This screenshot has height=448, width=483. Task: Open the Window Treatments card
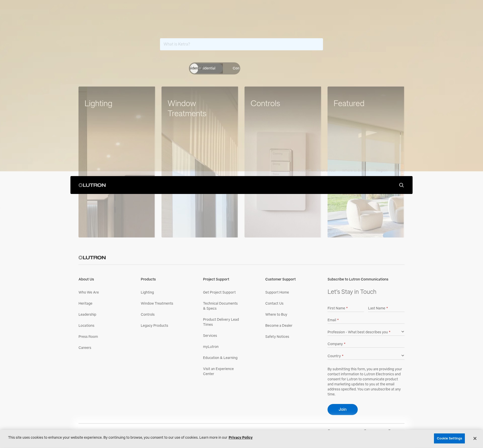200,162
